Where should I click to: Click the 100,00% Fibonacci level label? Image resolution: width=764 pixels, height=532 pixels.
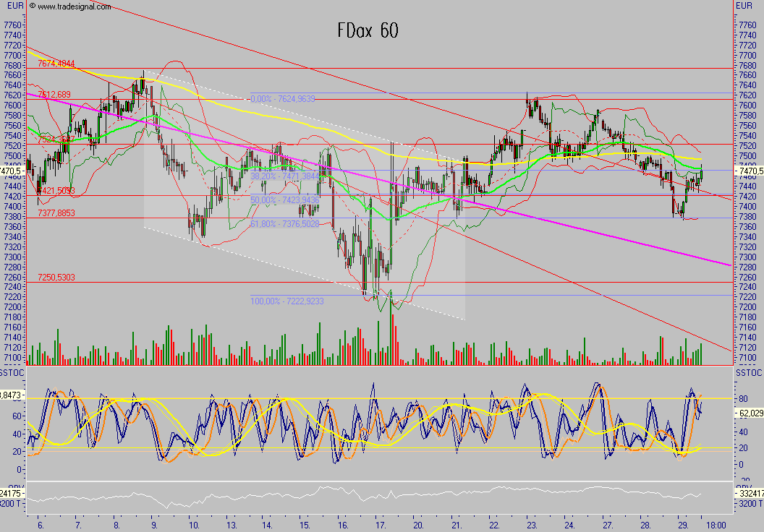(x=286, y=301)
